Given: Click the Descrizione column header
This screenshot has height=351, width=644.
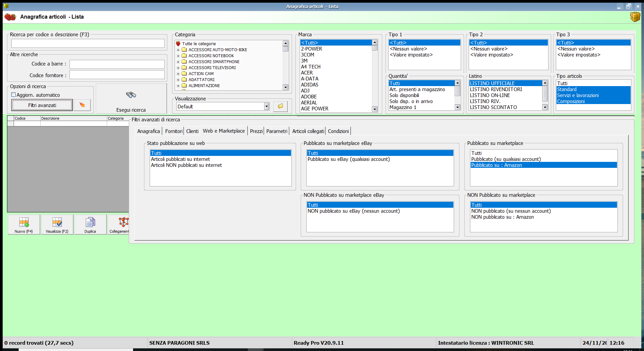Looking at the screenshot, I should [74, 118].
